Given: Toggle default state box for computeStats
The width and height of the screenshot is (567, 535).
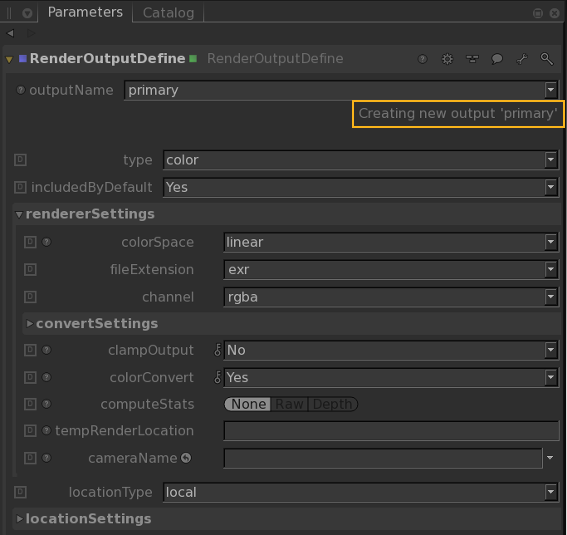Looking at the screenshot, I should point(30,404).
